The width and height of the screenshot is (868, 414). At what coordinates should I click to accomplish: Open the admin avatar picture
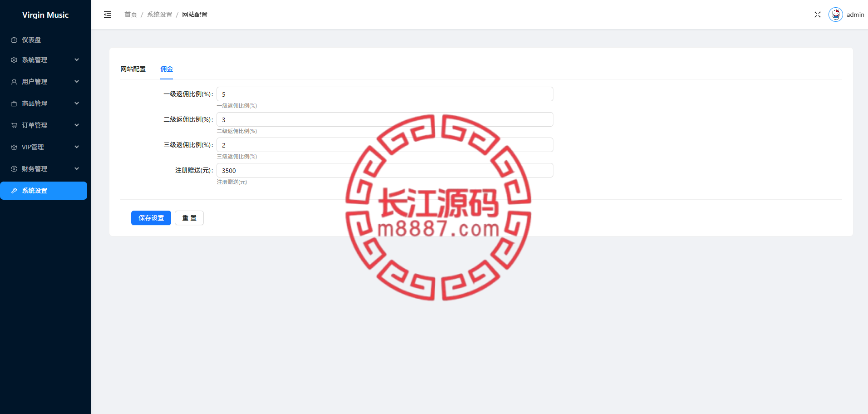tap(836, 15)
